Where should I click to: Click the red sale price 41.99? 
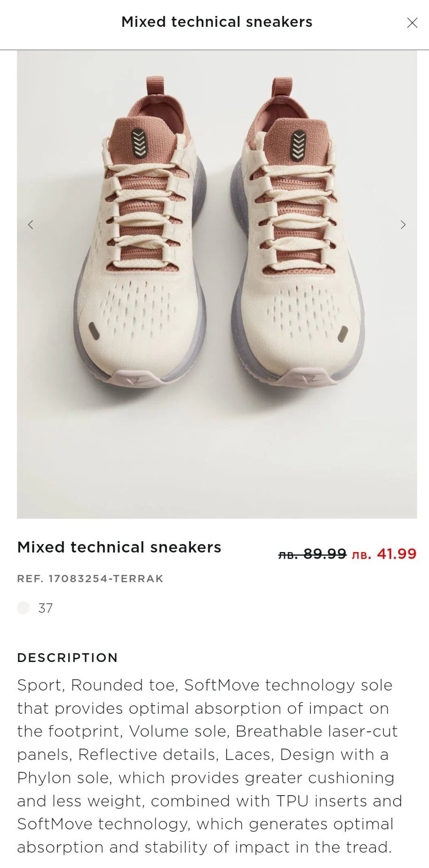(384, 554)
